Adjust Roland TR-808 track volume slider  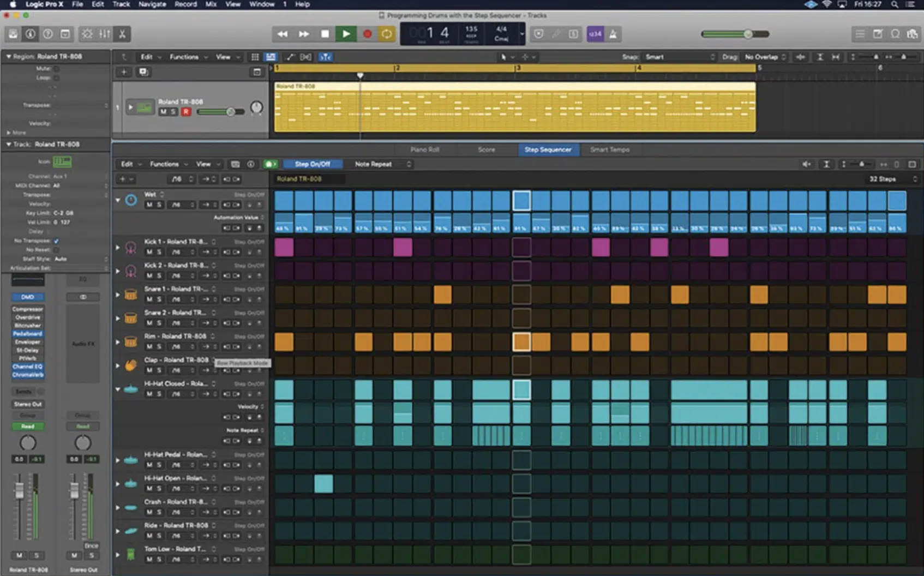(x=220, y=112)
